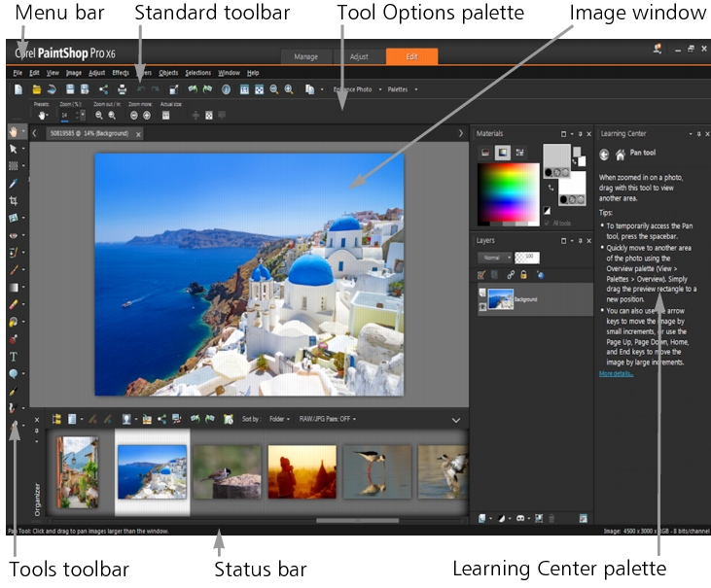Pick the Dropper tool
The width and height of the screenshot is (711, 588).
13,183
